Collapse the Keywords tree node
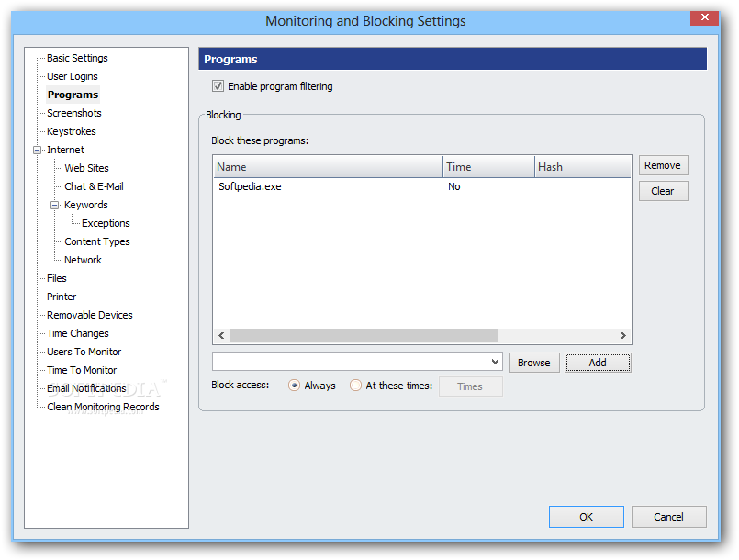Viewport: 739px width, 560px height. (55, 206)
